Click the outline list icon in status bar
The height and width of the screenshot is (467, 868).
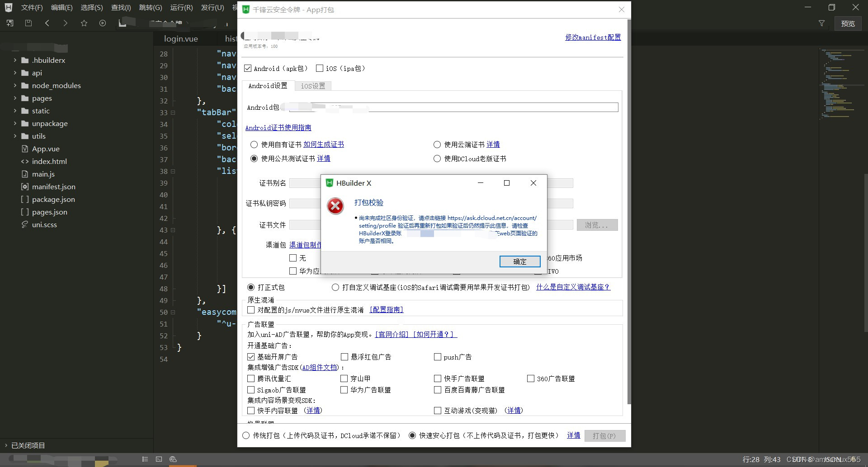click(145, 459)
